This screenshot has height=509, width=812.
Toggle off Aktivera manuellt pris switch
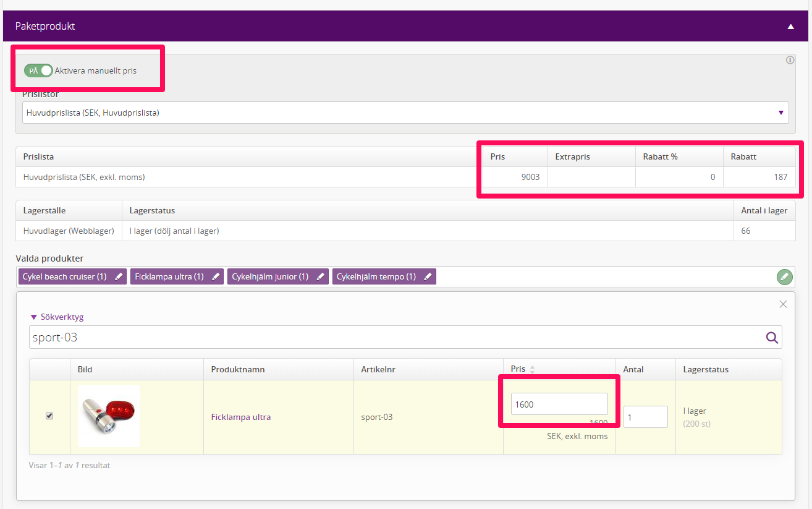(x=38, y=71)
